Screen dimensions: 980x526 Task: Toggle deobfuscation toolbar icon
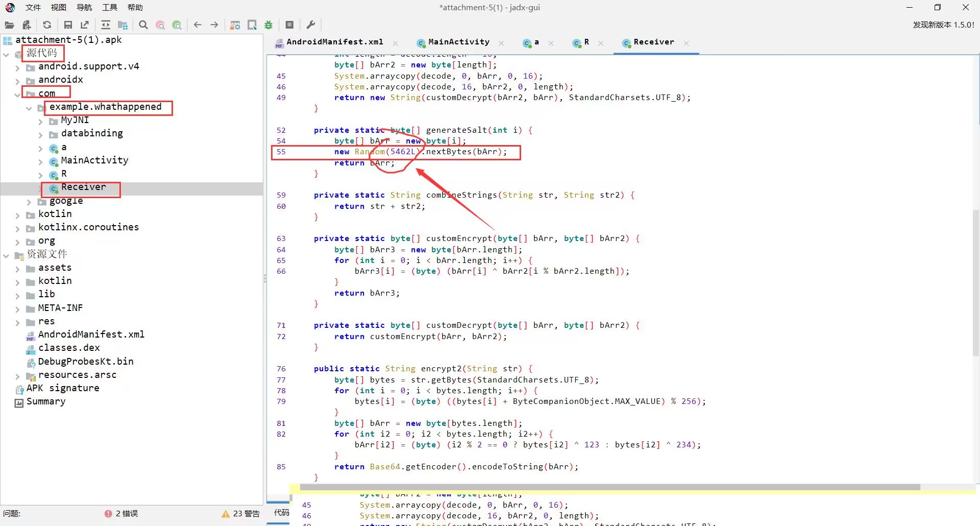235,25
